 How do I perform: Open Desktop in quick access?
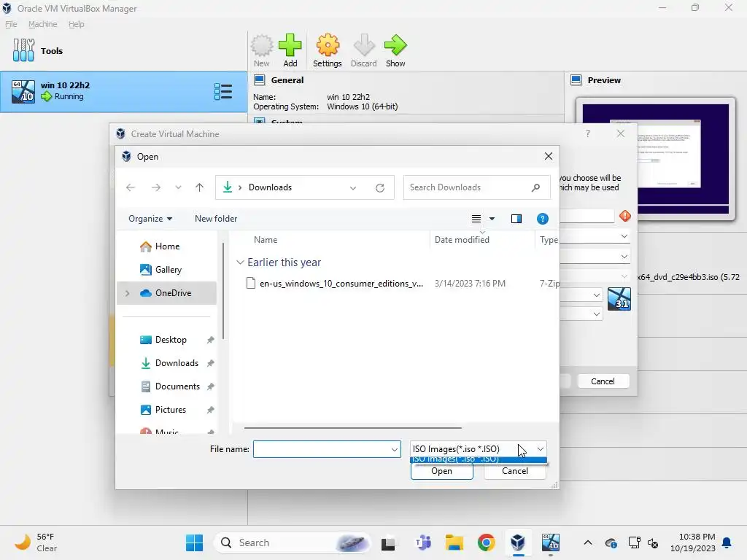pyautogui.click(x=171, y=340)
